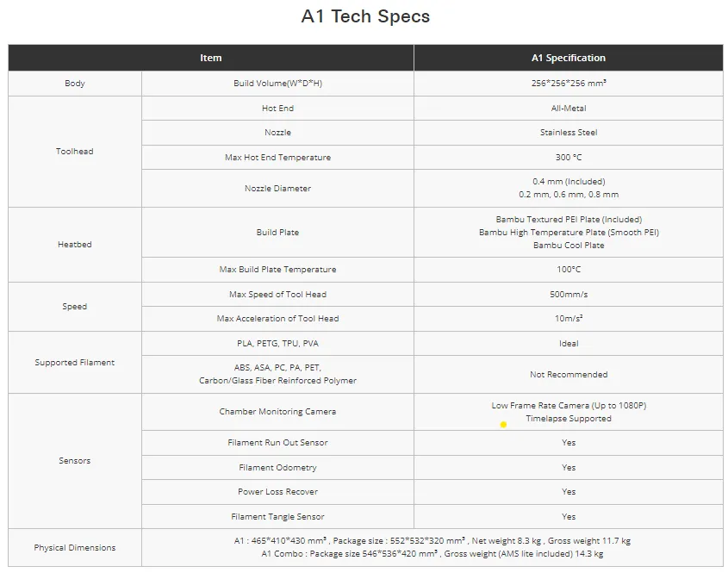Click the "Heatbed" category cell
The width and height of the screenshot is (728, 579).
point(75,245)
